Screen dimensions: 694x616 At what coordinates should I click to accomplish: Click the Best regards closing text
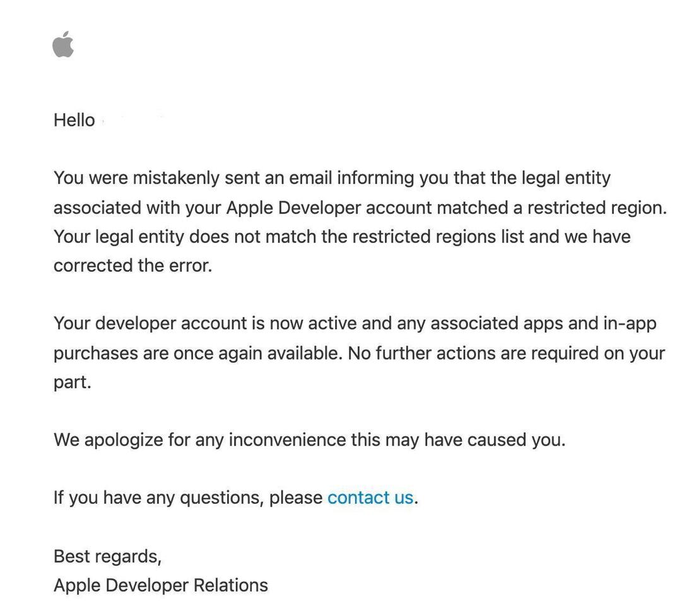pyautogui.click(x=109, y=557)
